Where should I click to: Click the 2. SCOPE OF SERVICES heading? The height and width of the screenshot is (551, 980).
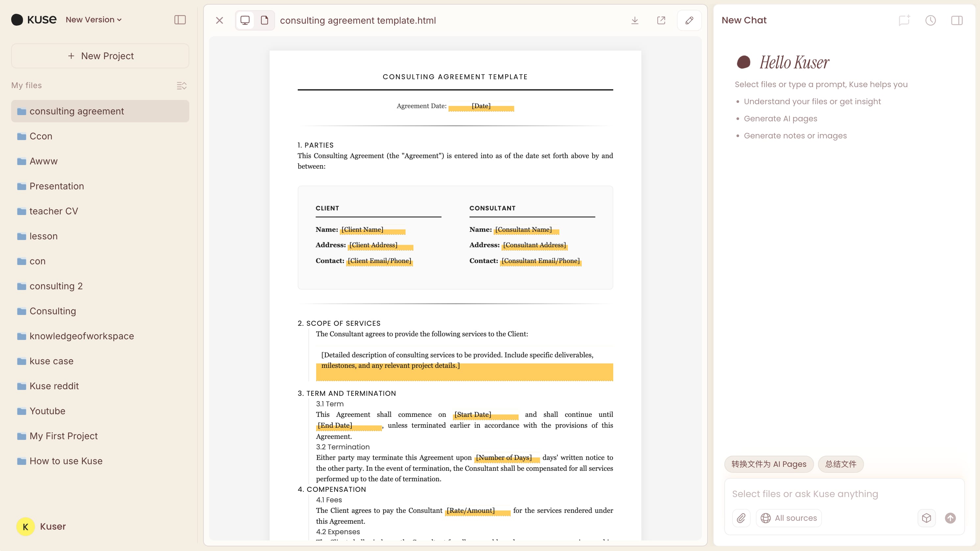click(339, 323)
